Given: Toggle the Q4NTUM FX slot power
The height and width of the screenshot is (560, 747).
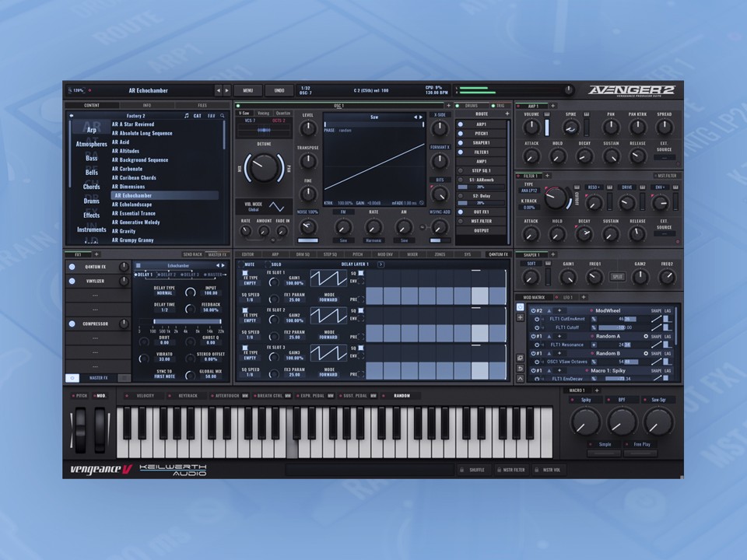Looking at the screenshot, I should click(x=72, y=267).
